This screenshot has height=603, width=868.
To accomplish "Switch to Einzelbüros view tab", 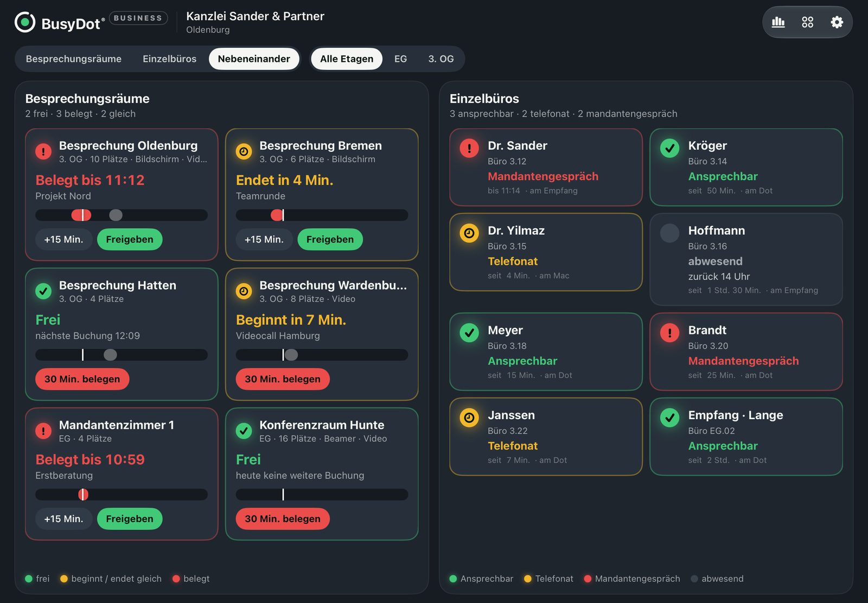I will click(x=170, y=59).
